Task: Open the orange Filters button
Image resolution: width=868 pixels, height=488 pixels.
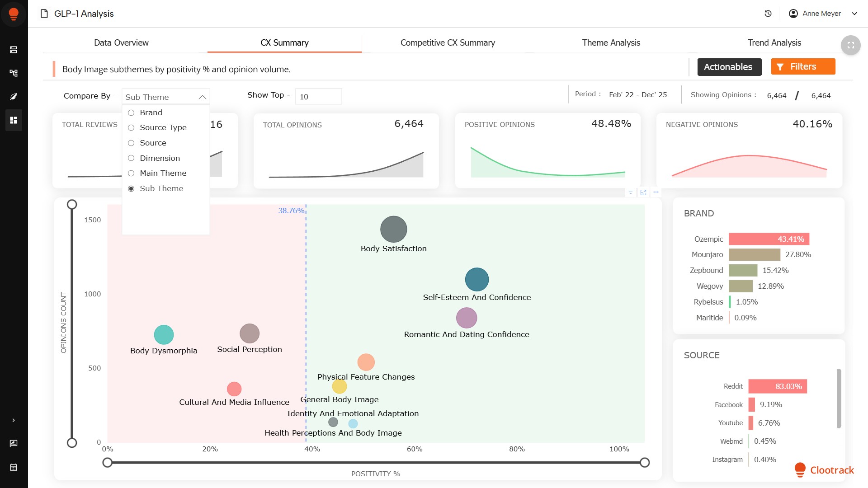Action: coord(802,67)
